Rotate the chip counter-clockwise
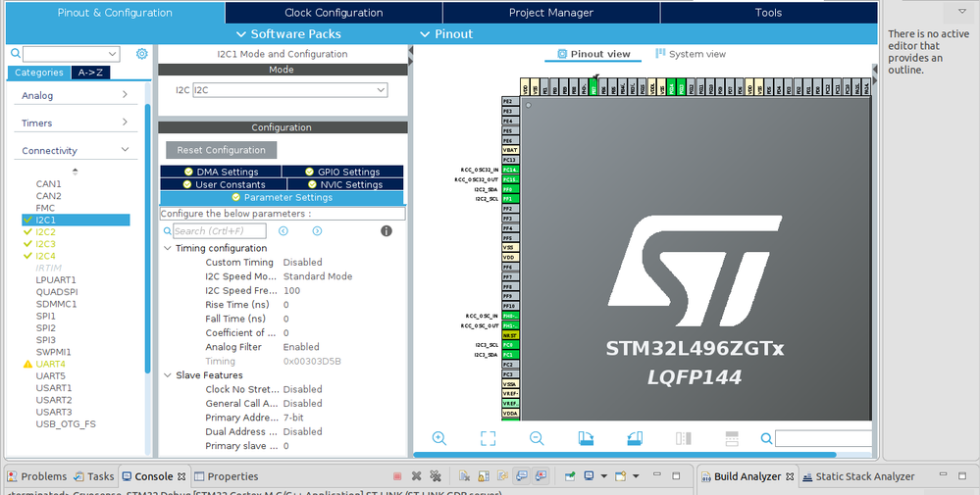 635,438
